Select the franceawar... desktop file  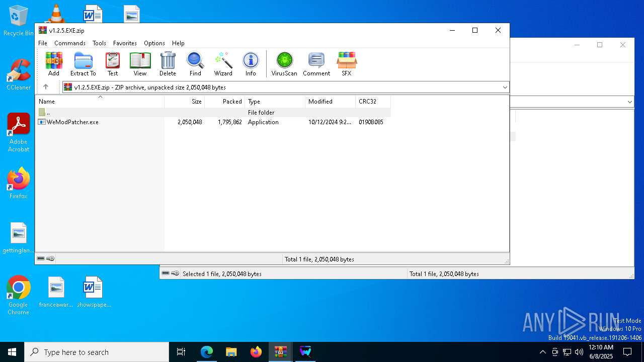click(x=56, y=292)
